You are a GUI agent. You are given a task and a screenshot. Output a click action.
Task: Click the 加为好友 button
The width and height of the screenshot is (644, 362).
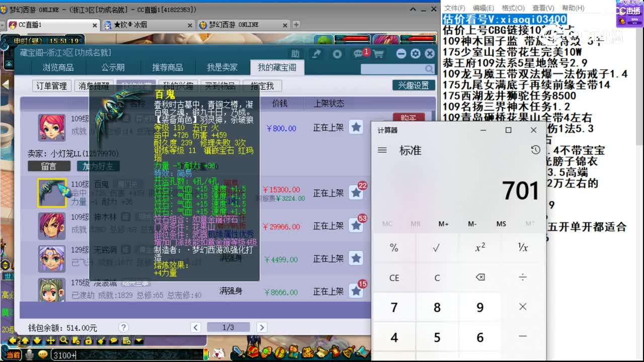[98, 166]
